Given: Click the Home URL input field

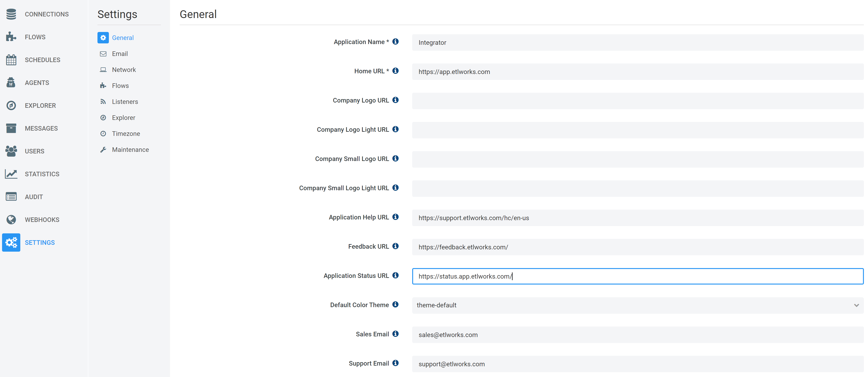Looking at the screenshot, I should [637, 72].
